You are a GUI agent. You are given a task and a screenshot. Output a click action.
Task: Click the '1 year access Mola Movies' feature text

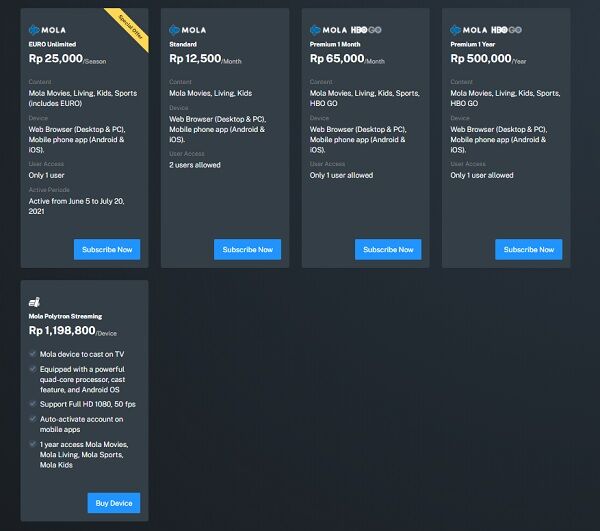pyautogui.click(x=84, y=454)
